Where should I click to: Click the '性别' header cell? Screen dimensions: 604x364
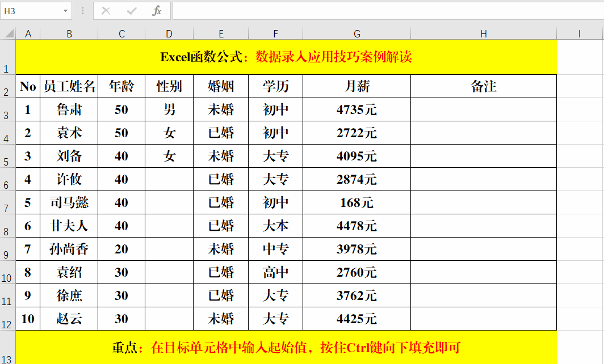click(169, 87)
